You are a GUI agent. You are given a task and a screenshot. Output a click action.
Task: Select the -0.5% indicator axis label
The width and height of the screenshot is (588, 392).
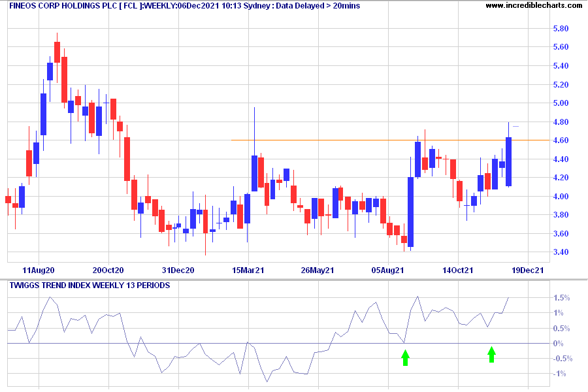point(563,359)
